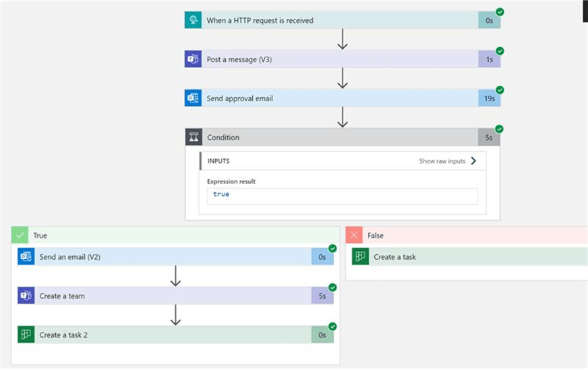This screenshot has height=369, width=588.
Task: Expand the Create a team action
Action: [x=169, y=296]
